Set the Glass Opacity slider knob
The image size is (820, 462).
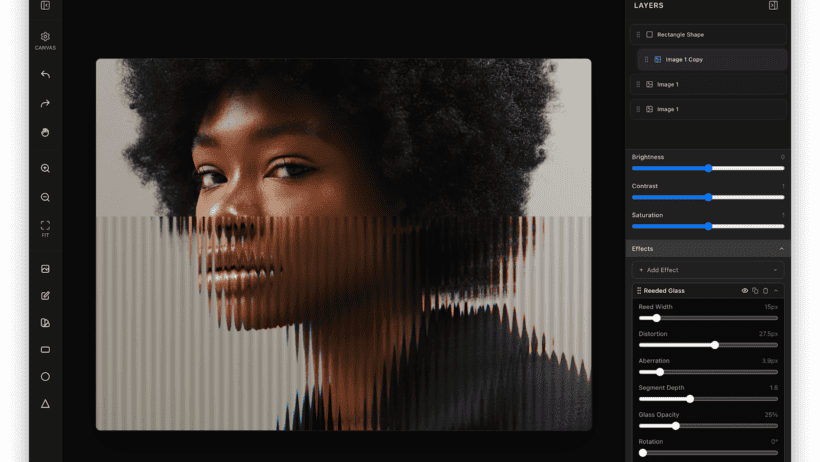676,426
